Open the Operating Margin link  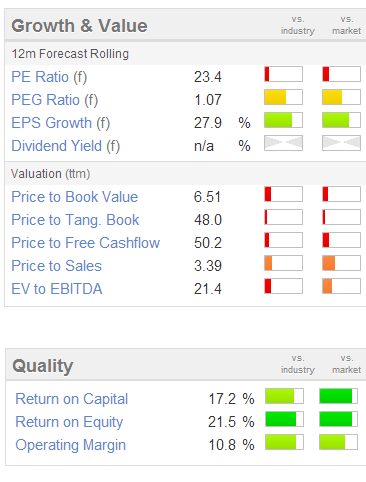71,445
